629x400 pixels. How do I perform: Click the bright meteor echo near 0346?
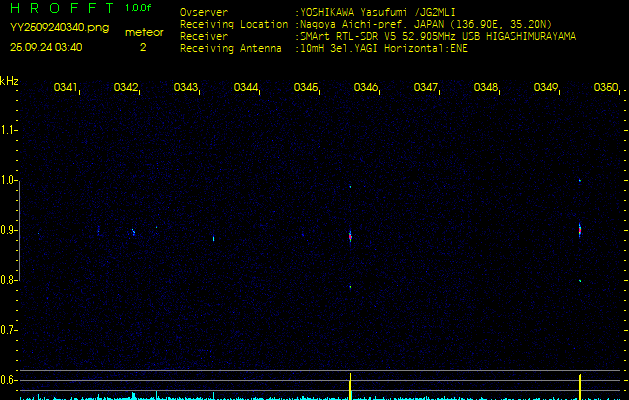(350, 237)
